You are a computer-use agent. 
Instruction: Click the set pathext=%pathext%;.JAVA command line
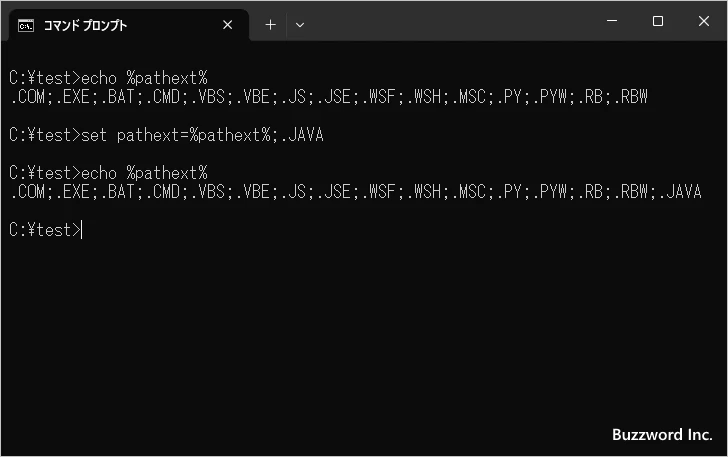click(x=166, y=135)
